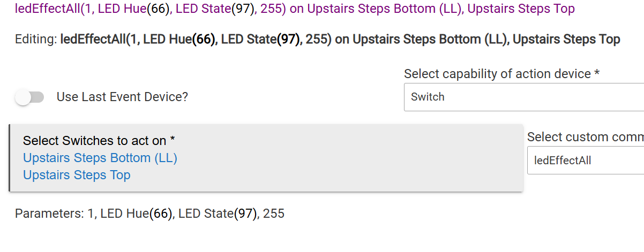Click LED Hue(66) in the Parameters line
The width and height of the screenshot is (644, 252).
[x=137, y=214]
